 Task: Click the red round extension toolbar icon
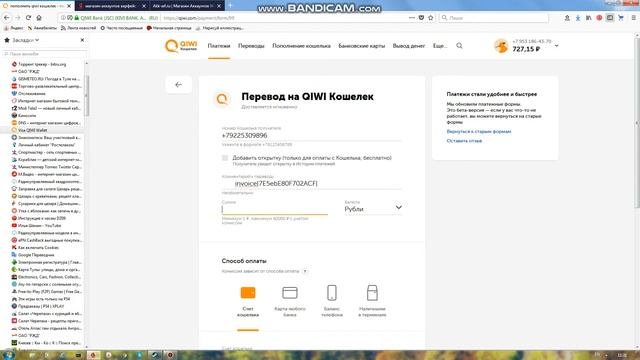tap(599, 18)
